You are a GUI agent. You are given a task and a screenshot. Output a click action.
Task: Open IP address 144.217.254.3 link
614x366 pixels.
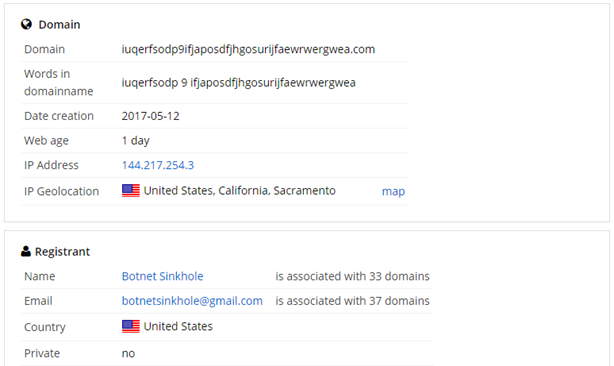click(158, 165)
